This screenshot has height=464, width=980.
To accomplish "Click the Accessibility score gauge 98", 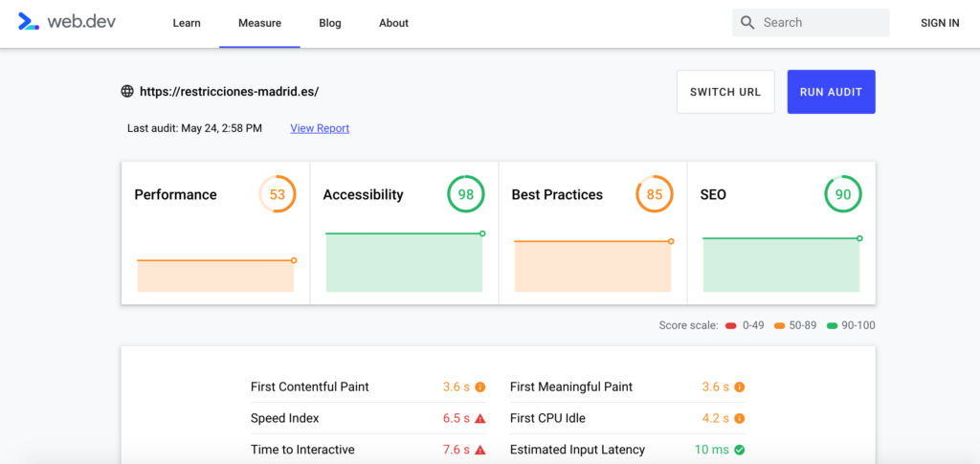I will [x=466, y=194].
